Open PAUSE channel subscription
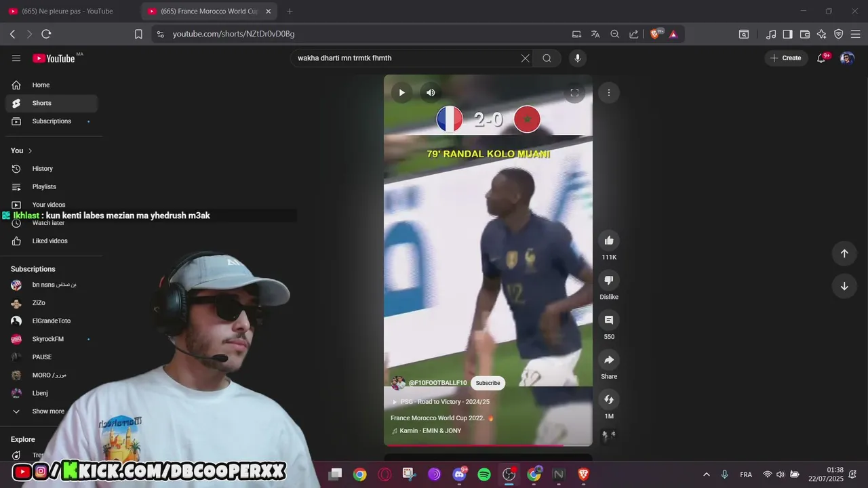 pos(52,357)
